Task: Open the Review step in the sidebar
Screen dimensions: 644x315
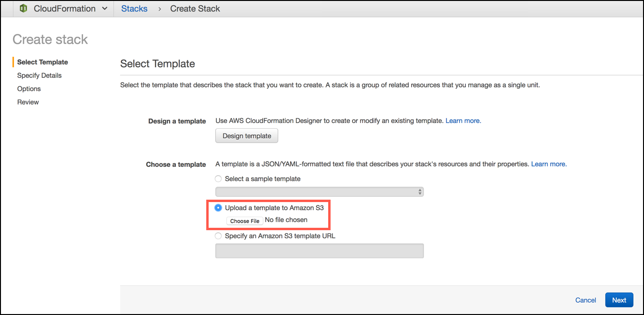Action: point(28,102)
